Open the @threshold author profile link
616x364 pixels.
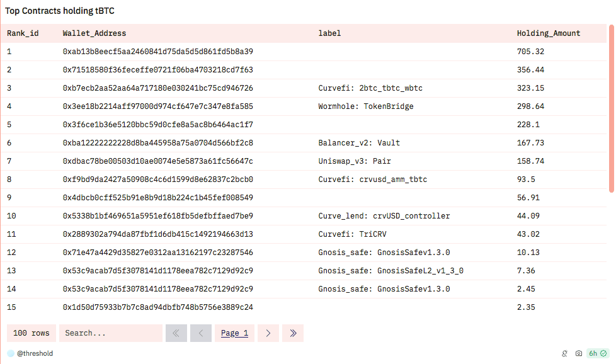(x=35, y=354)
